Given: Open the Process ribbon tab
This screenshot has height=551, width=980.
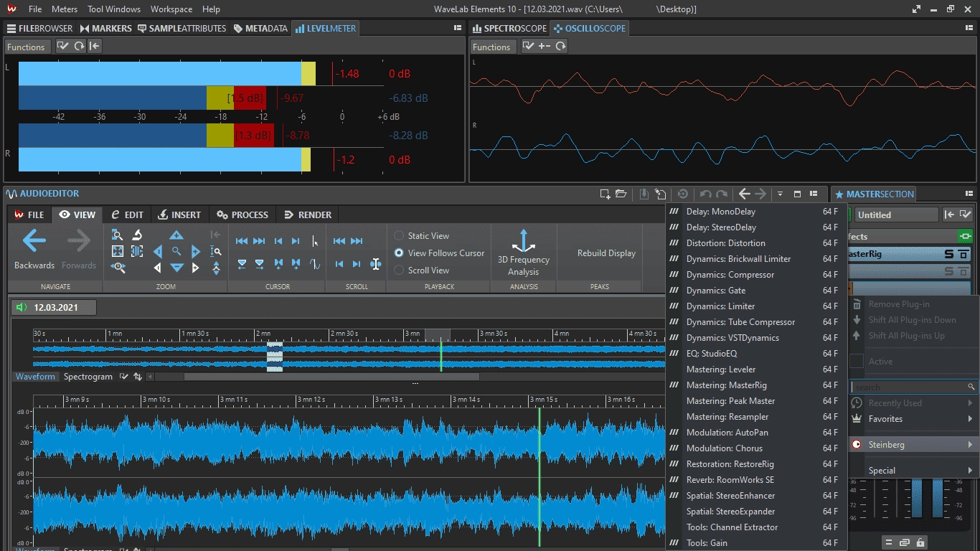Looking at the screenshot, I should [x=242, y=215].
